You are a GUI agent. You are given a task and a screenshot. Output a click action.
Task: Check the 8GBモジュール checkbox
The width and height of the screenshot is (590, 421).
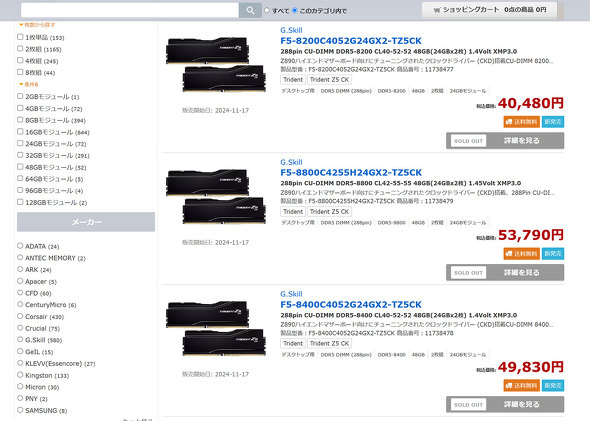(x=20, y=120)
